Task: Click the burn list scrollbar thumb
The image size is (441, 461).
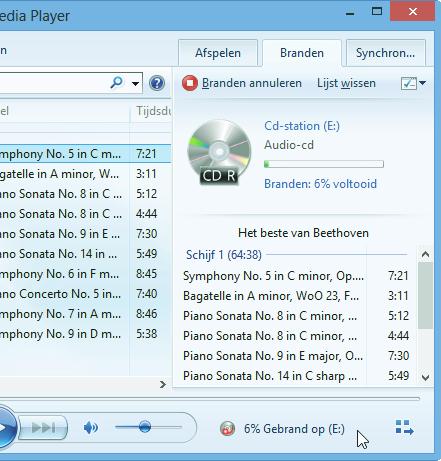Action: tap(425, 295)
